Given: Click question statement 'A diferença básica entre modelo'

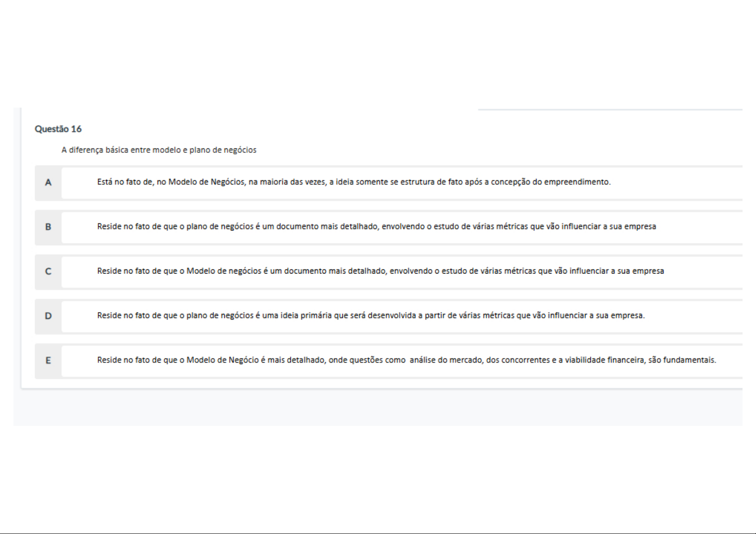Looking at the screenshot, I should tap(159, 150).
